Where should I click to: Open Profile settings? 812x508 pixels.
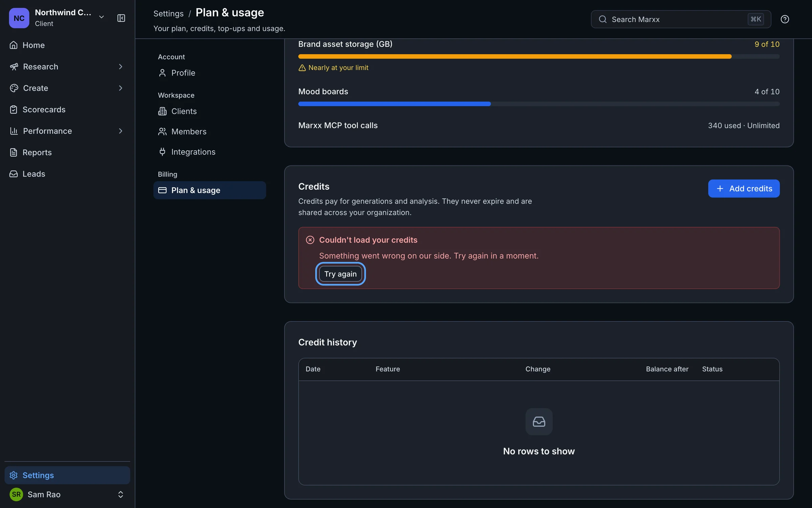pyautogui.click(x=209, y=73)
